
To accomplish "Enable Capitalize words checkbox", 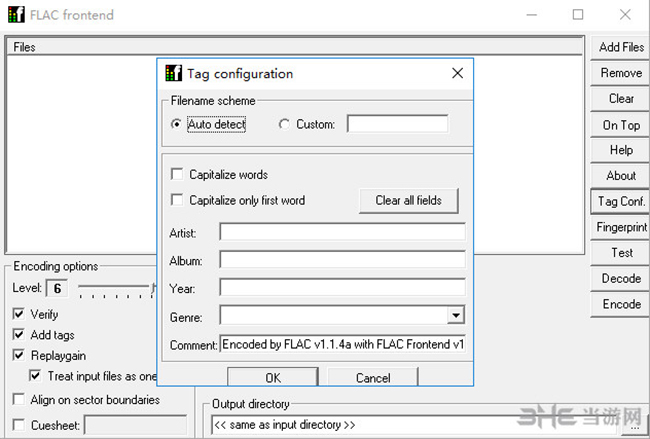I will (177, 174).
